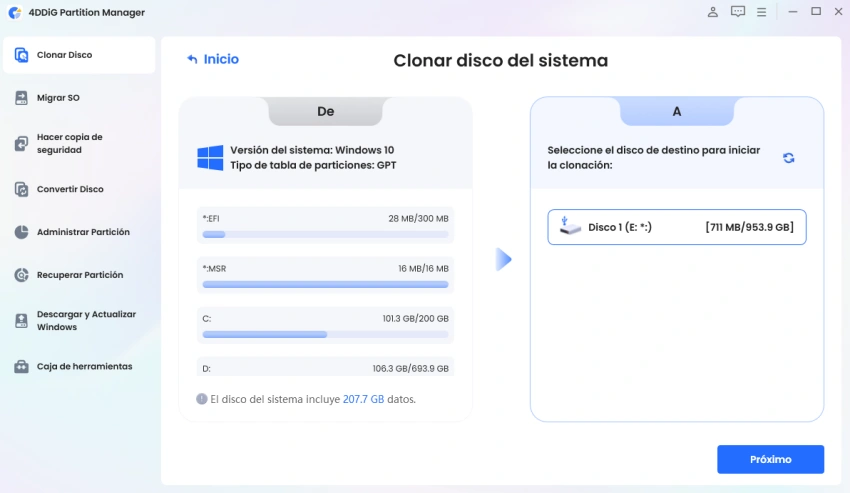This screenshot has width=850, height=493.
Task: Click the Caja de herramientas toolbox icon
Action: tap(21, 366)
